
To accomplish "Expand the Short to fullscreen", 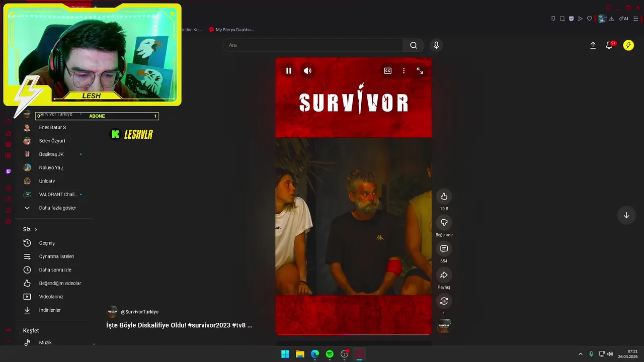I will click(420, 71).
